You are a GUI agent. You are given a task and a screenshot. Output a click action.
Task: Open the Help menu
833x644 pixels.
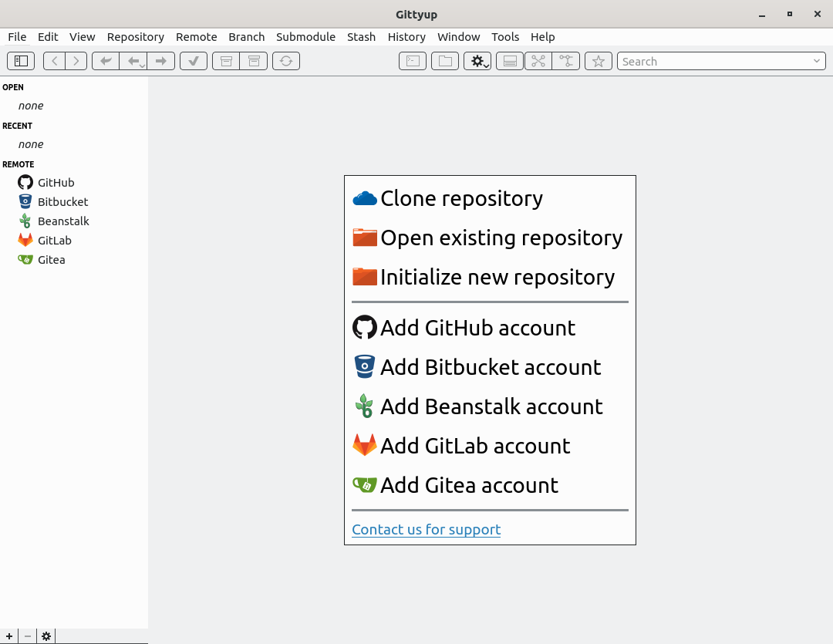[x=542, y=37]
